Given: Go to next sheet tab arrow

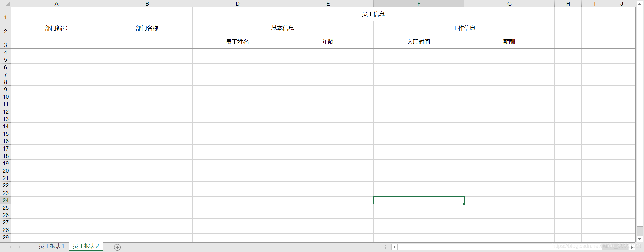Looking at the screenshot, I should pyautogui.click(x=20, y=247).
